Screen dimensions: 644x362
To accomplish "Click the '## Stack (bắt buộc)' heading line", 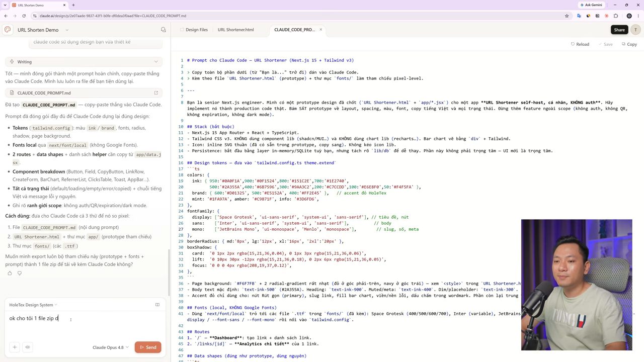I will (x=211, y=127).
